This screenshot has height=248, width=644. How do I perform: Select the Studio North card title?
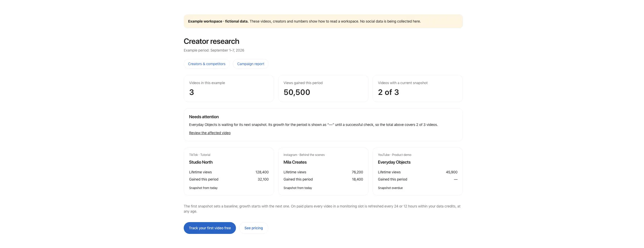[201, 162]
